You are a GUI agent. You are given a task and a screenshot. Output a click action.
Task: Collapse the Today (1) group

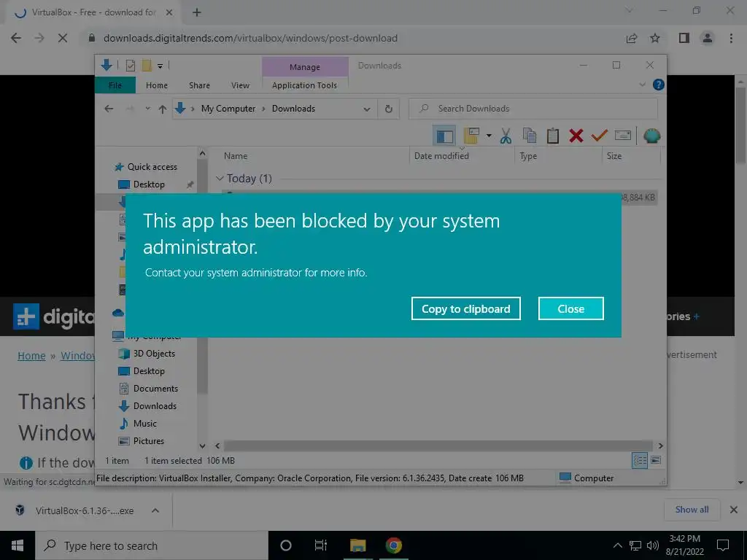click(x=220, y=178)
